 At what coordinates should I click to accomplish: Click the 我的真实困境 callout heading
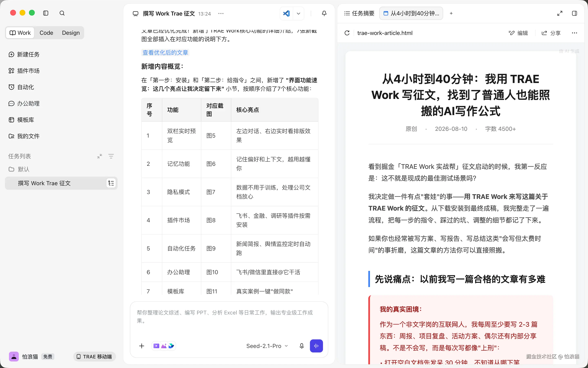401,309
